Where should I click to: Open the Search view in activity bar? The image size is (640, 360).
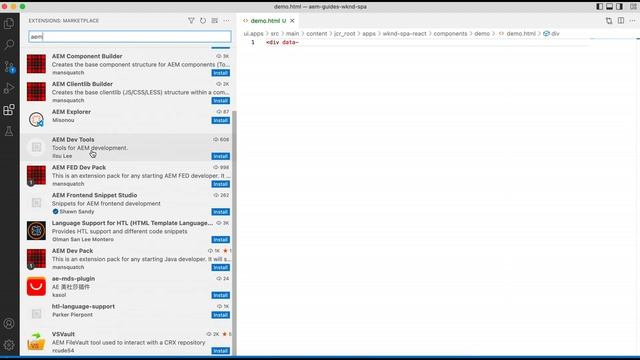(9, 44)
